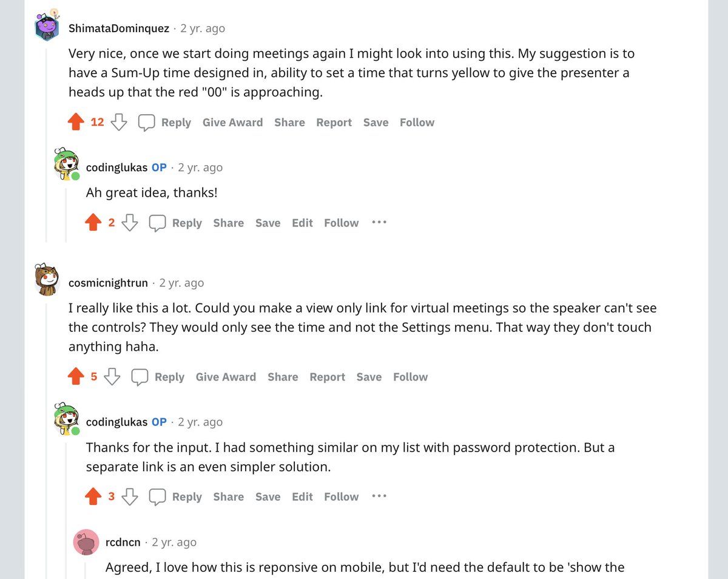Downvote cosmicnightrun's comment
Viewport: 728px width, 579px height.
click(112, 377)
